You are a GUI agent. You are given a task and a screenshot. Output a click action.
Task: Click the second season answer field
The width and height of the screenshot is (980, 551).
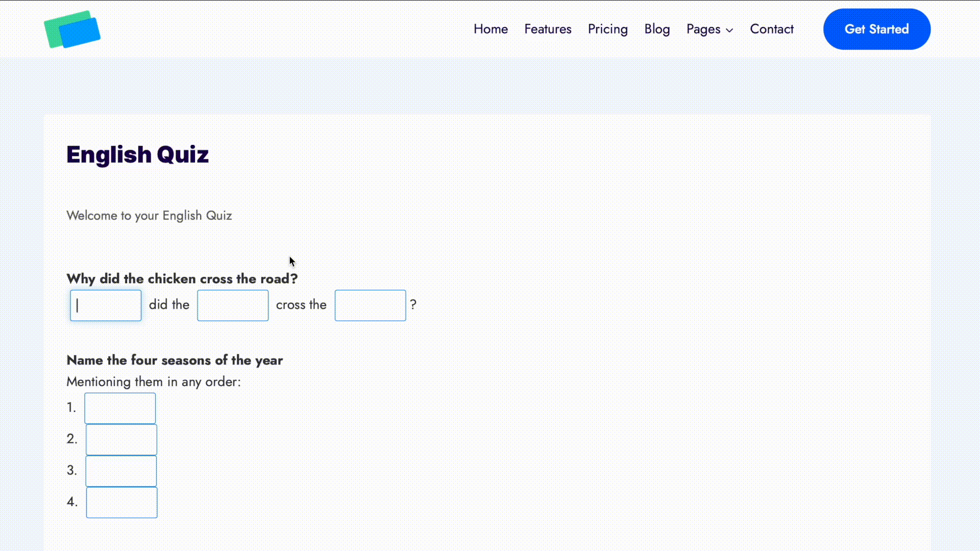coord(121,439)
